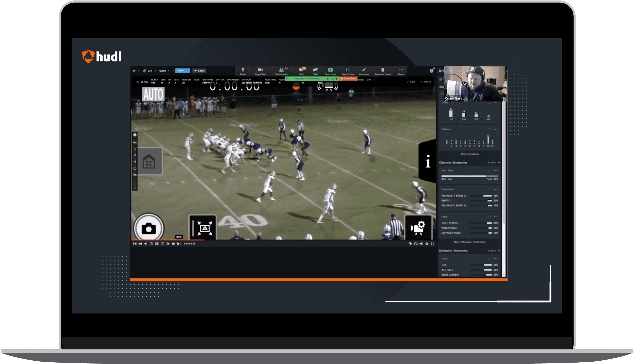Skip to next clip
Image resolution: width=642 pixels, height=364 pixels.
coord(179,244)
